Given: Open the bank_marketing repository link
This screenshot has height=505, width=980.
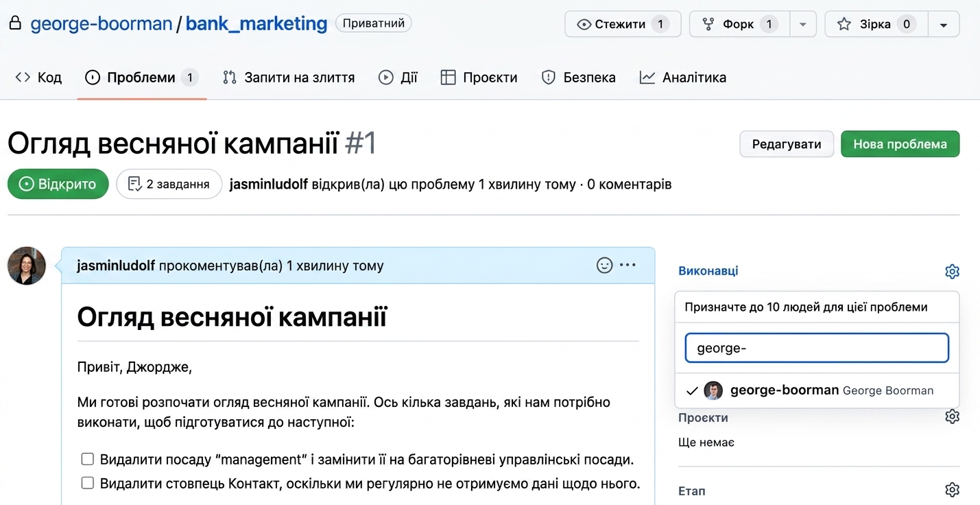Looking at the screenshot, I should point(256,24).
